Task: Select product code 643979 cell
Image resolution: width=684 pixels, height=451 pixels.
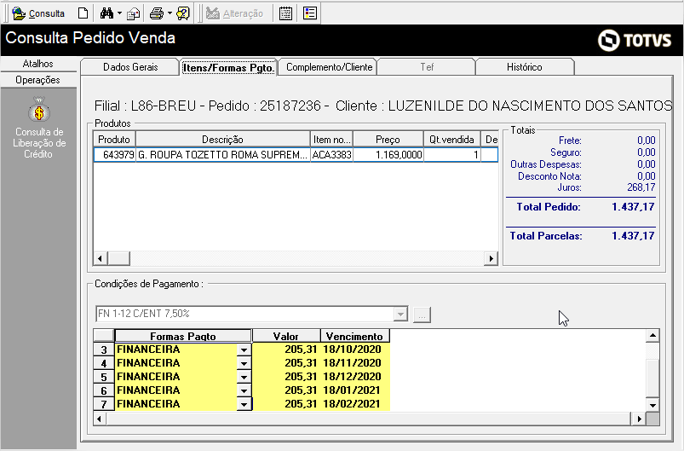Action: [115, 155]
